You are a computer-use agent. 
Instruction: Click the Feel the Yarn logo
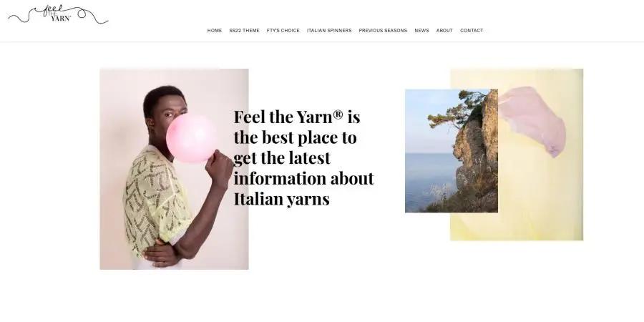coord(58,14)
